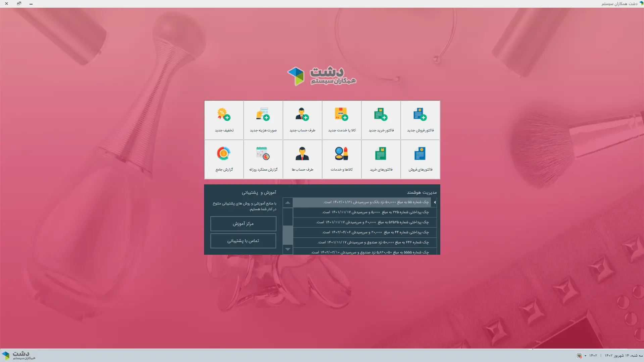Open فاکتورهای خرید list icon

tap(381, 159)
